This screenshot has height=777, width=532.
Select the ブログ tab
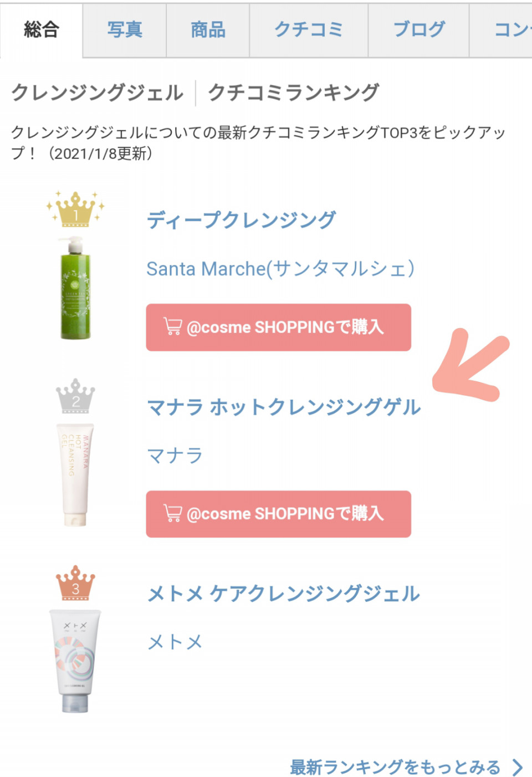(x=418, y=30)
